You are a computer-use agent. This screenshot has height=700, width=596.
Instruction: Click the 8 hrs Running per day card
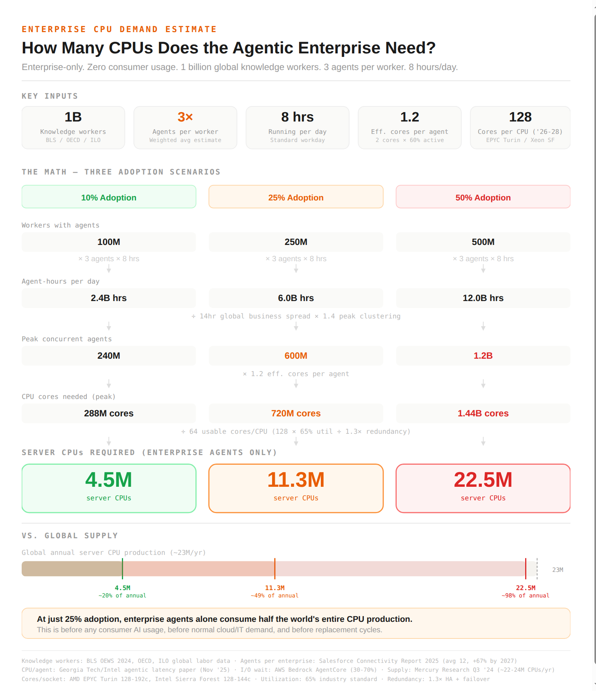298,128
